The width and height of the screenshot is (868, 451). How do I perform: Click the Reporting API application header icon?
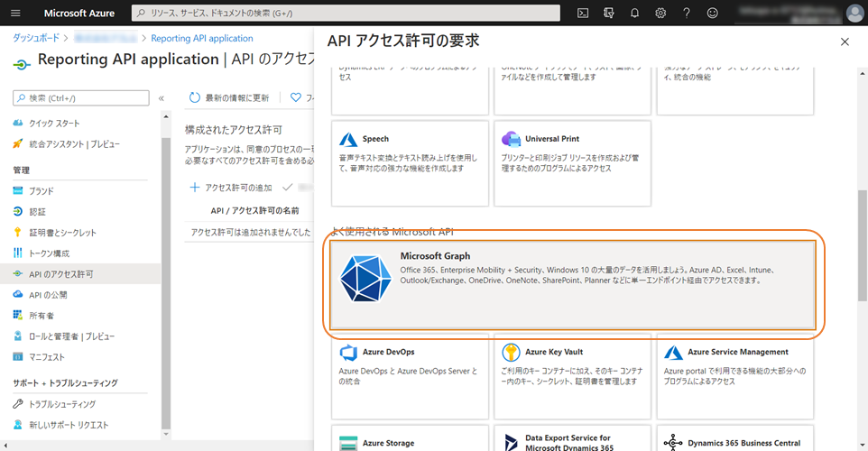click(21, 65)
